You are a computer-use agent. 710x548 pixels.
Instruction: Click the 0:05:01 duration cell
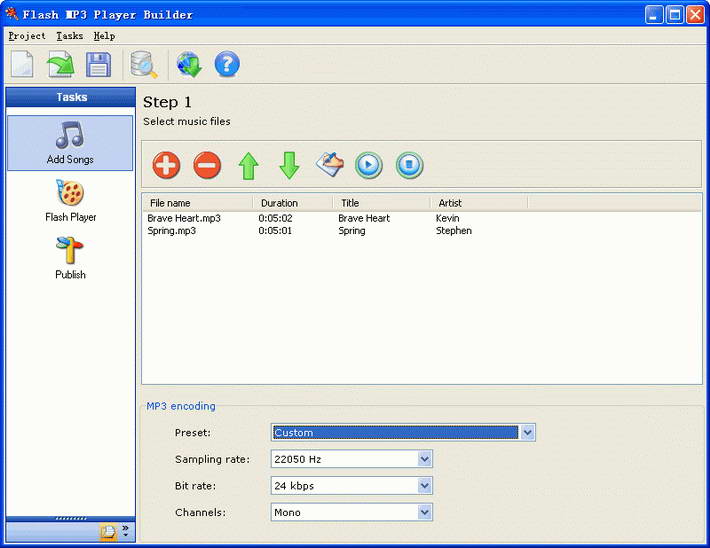[x=275, y=231]
